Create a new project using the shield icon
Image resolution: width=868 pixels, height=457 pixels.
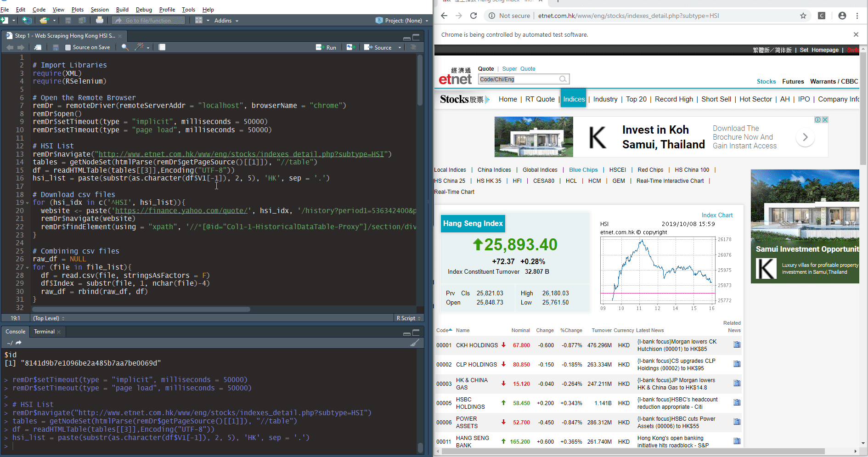(x=27, y=20)
